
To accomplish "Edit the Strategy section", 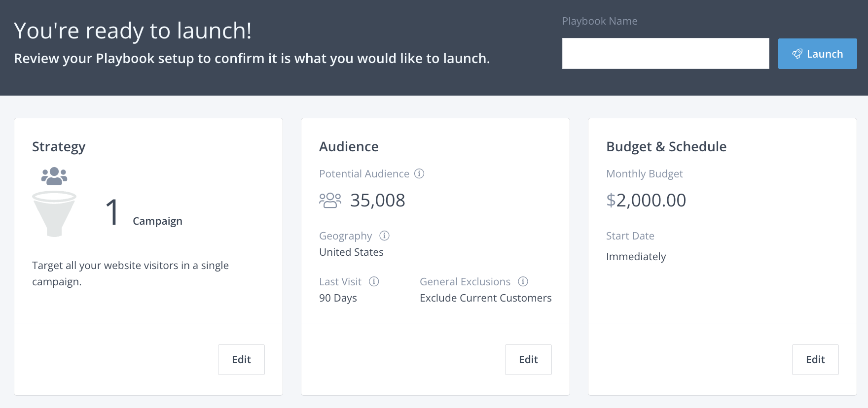I will pos(241,360).
